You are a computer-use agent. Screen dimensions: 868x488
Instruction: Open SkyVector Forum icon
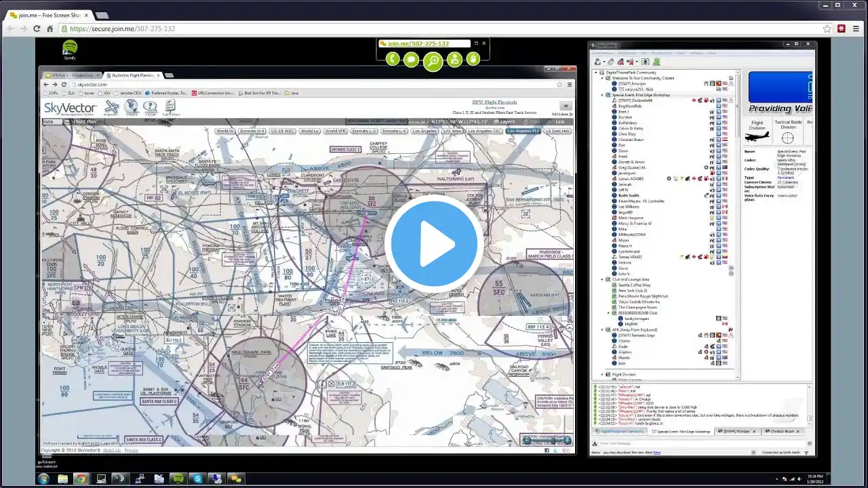pyautogui.click(x=150, y=108)
